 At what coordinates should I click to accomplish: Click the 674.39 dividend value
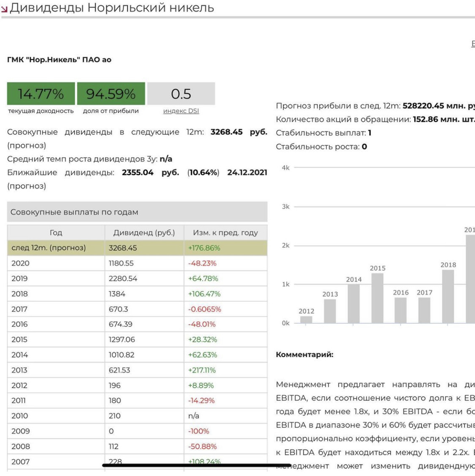point(121,324)
